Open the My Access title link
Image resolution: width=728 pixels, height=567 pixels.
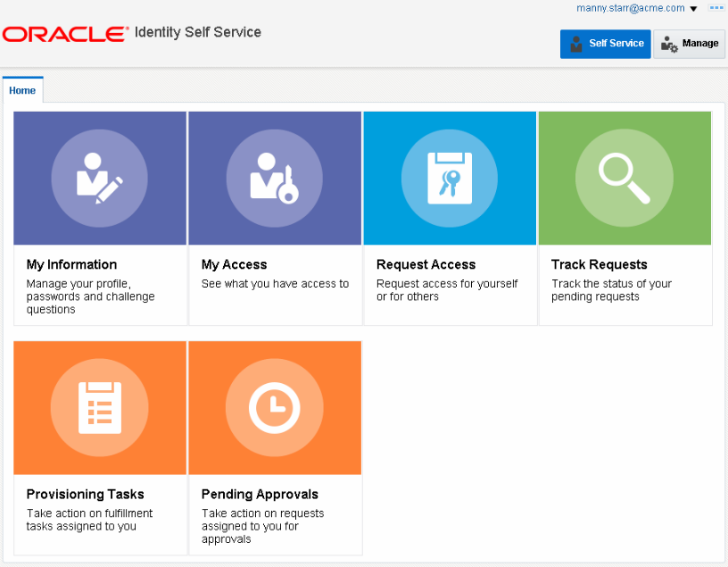(234, 264)
